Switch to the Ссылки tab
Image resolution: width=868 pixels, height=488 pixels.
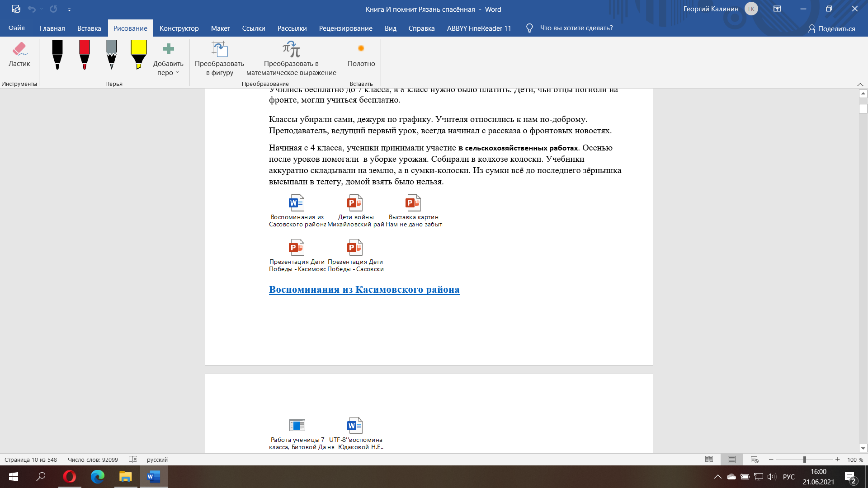click(254, 28)
